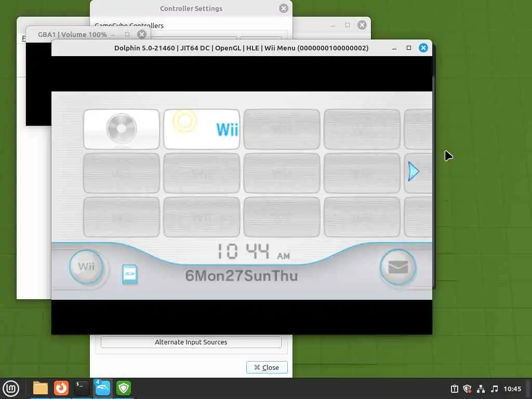Open the clipboard notification tray icon

pos(455,389)
